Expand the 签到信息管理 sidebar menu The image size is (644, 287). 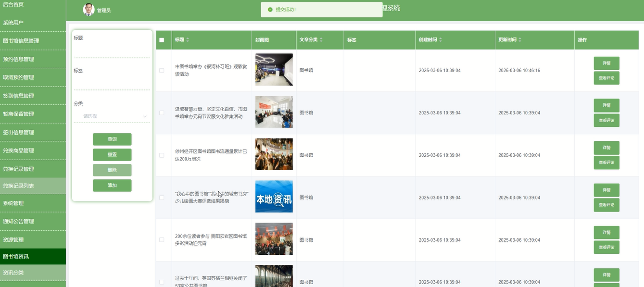pyautogui.click(x=33, y=96)
